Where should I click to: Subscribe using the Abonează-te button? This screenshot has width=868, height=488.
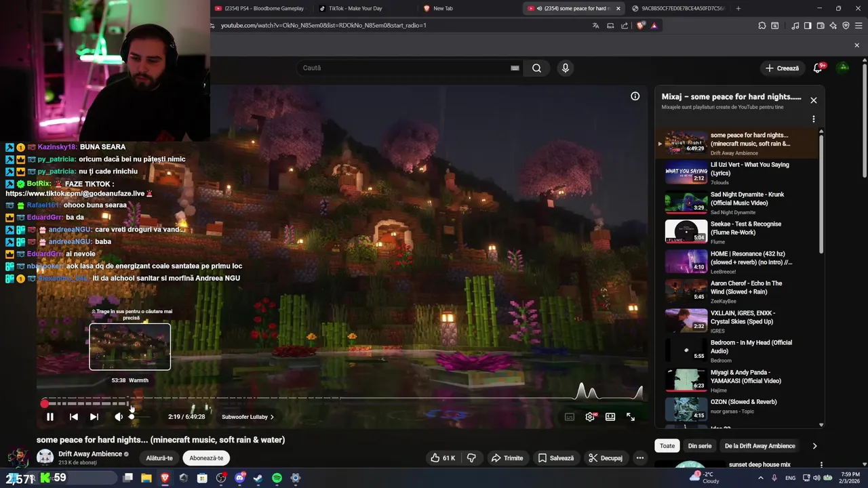pos(206,458)
